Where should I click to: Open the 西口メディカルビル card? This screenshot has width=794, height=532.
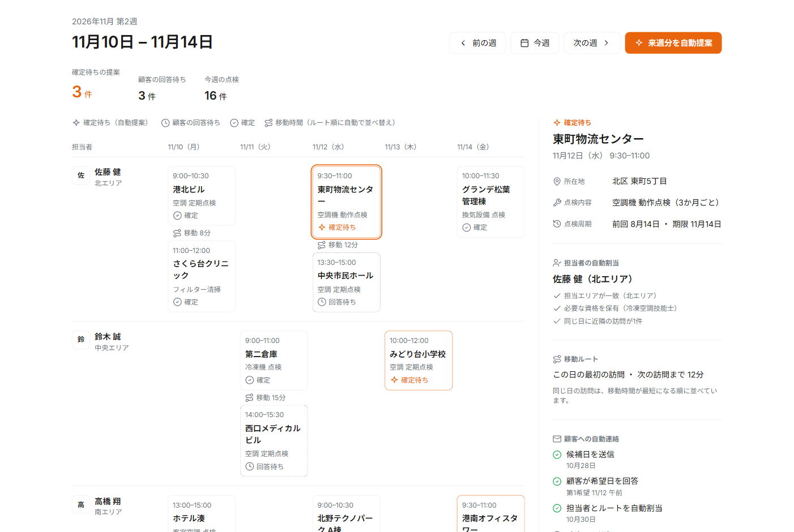pos(274,441)
